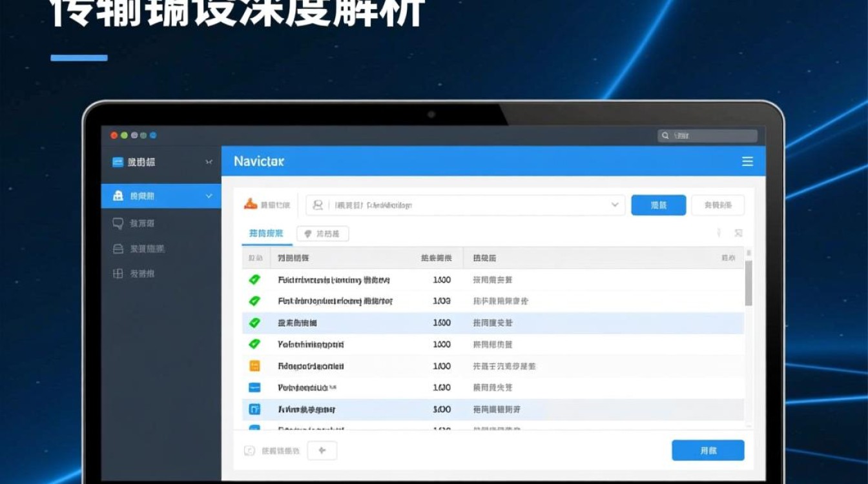
Task: Toggle the green checkmark in the highlighted third row
Action: (x=254, y=323)
